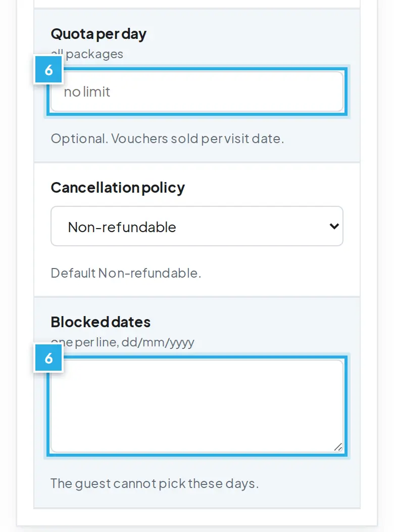The image size is (394, 532).
Task: Click the blue highlight border of Blocked dates box
Action: click(197, 358)
